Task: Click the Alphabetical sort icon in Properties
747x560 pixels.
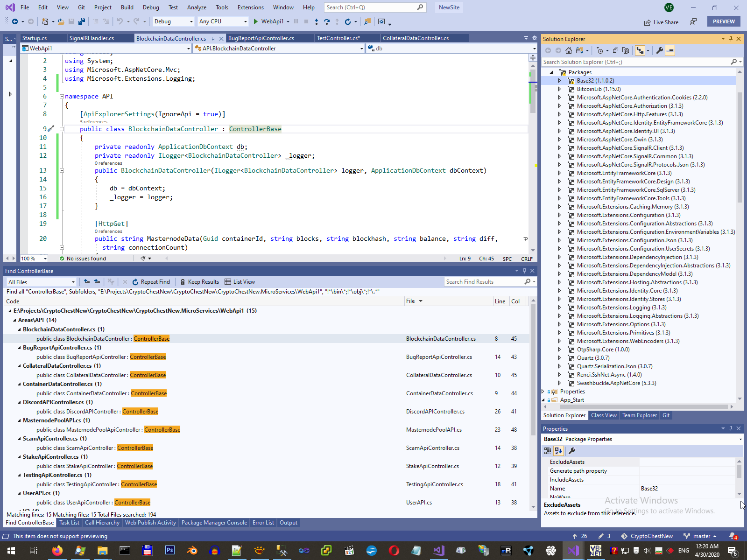Action: click(558, 451)
